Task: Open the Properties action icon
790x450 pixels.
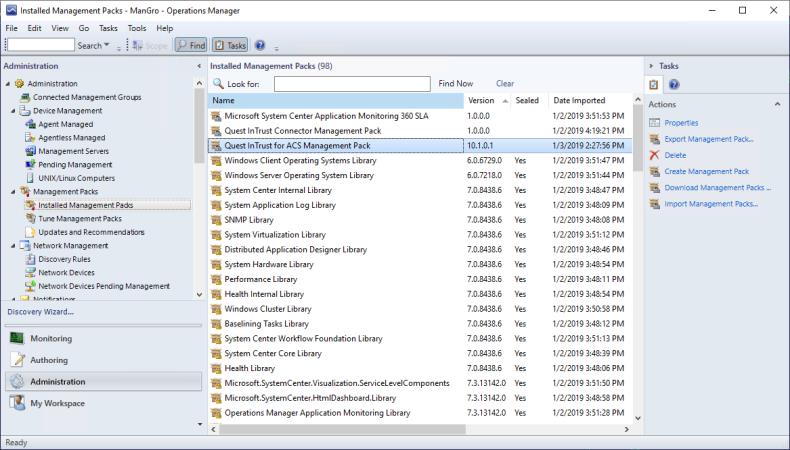Action: point(654,123)
